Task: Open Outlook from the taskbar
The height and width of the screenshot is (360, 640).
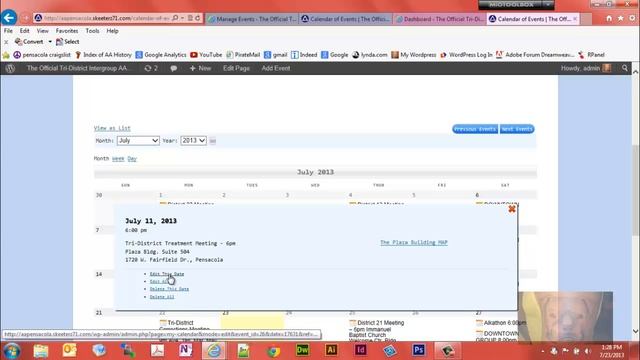Action: point(69,351)
